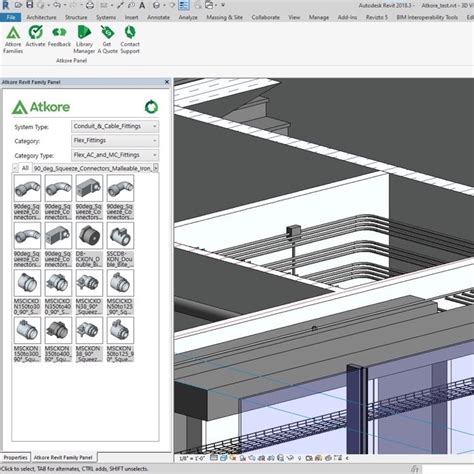Image resolution: width=474 pixels, height=474 pixels.
Task: Open the Atkore Families ribbon icon
Action: 13,40
